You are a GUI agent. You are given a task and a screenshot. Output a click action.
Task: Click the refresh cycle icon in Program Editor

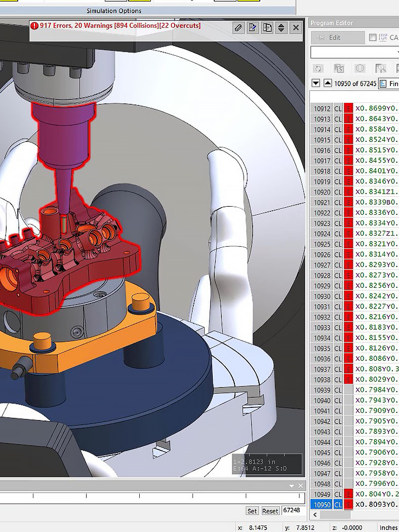tap(318, 68)
